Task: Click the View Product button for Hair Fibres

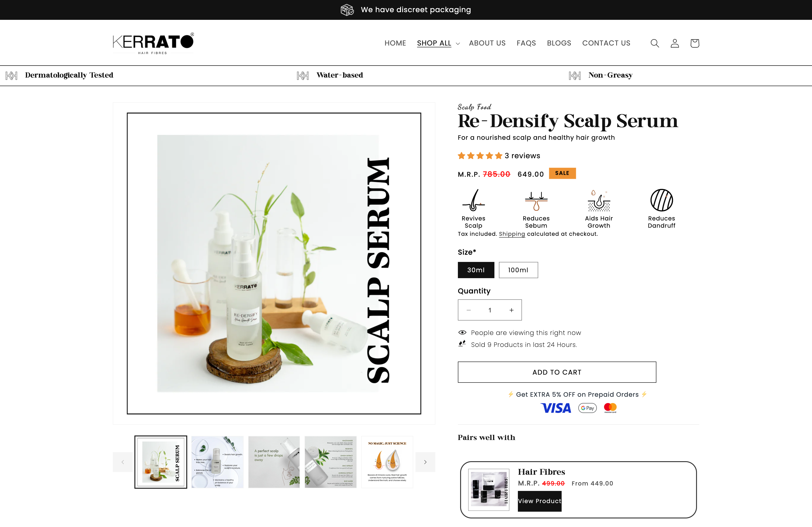Action: [539, 501]
